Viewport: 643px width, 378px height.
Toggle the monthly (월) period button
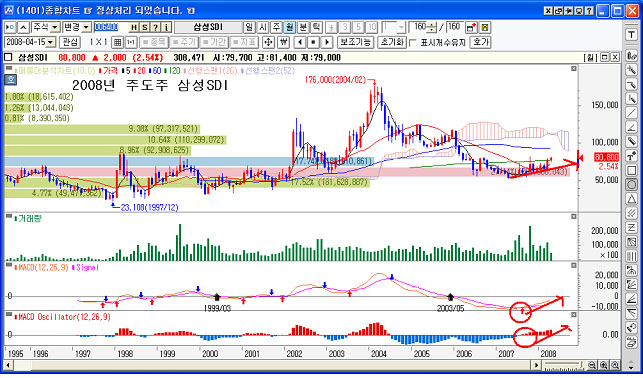(290, 27)
